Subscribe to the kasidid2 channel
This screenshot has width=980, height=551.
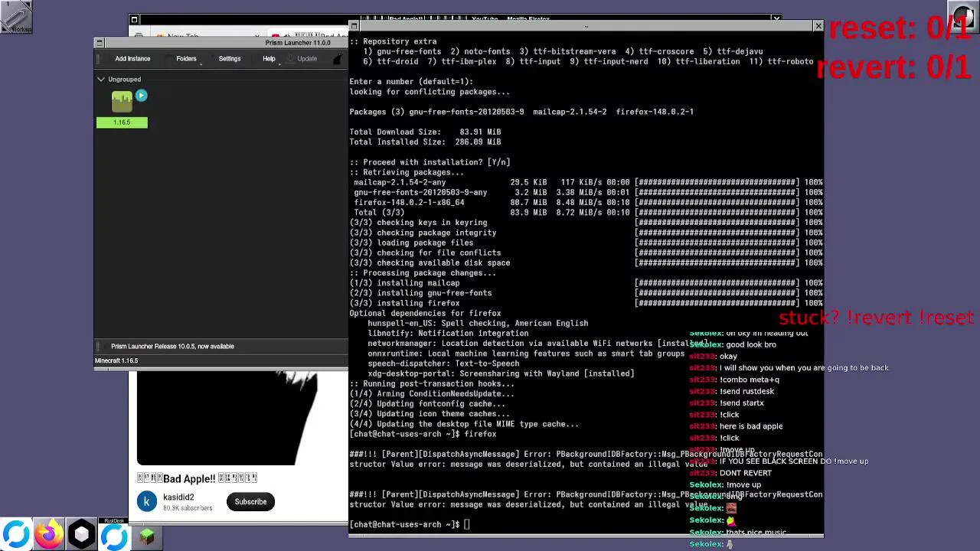250,502
